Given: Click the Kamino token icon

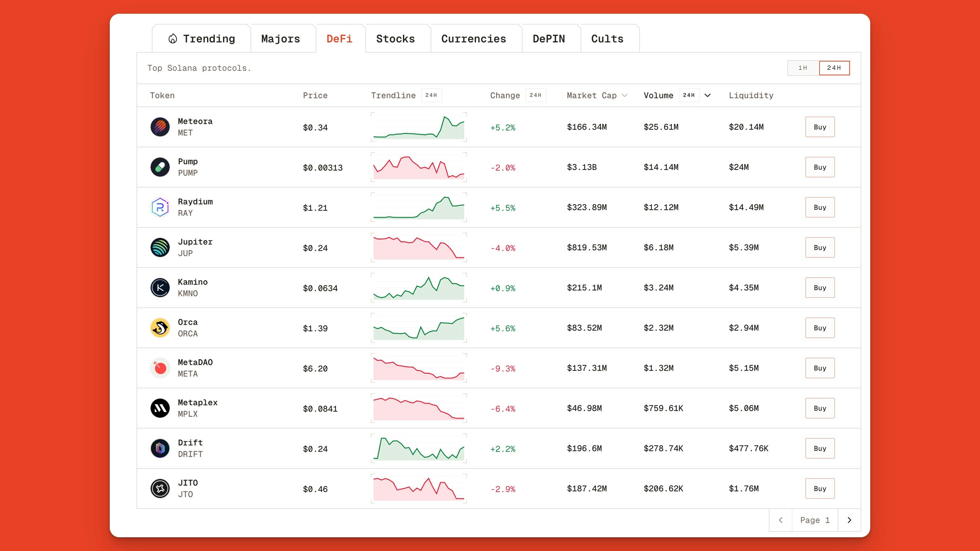Looking at the screenshot, I should [160, 288].
